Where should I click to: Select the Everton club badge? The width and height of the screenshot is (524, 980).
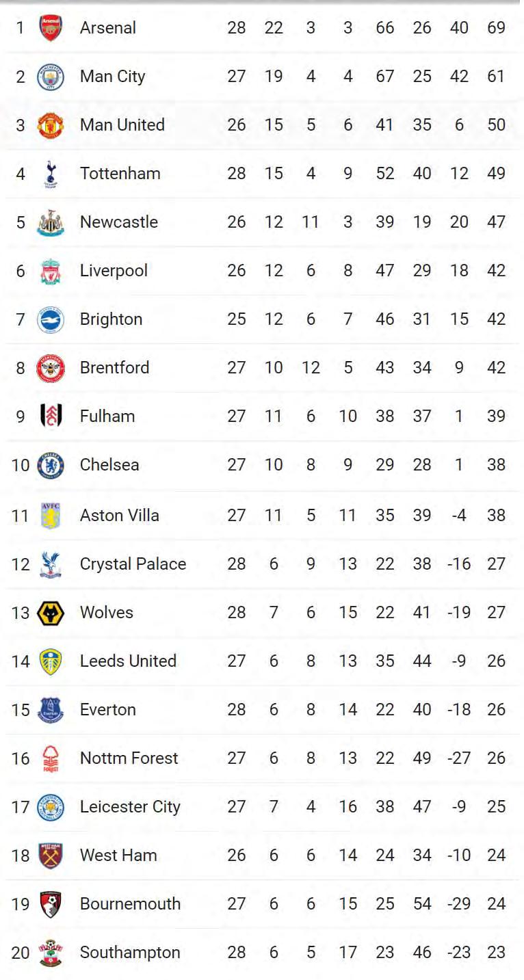pyautogui.click(x=50, y=710)
